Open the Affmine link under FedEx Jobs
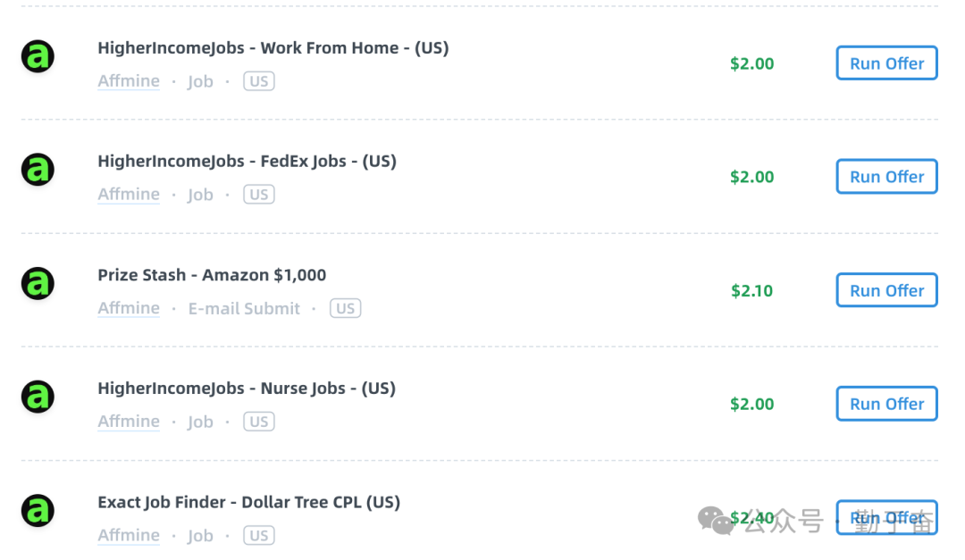Screen dimensions: 965x560 [x=129, y=195]
